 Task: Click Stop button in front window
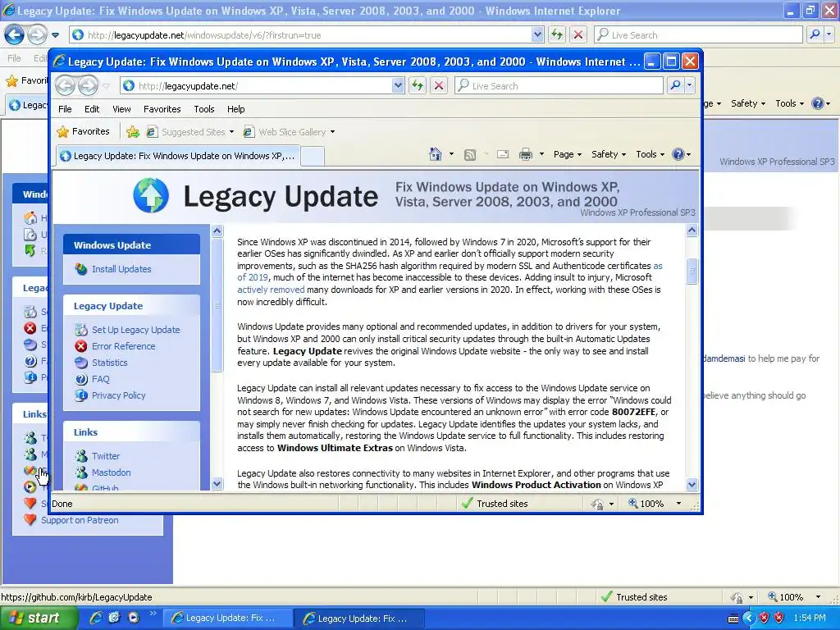439,85
